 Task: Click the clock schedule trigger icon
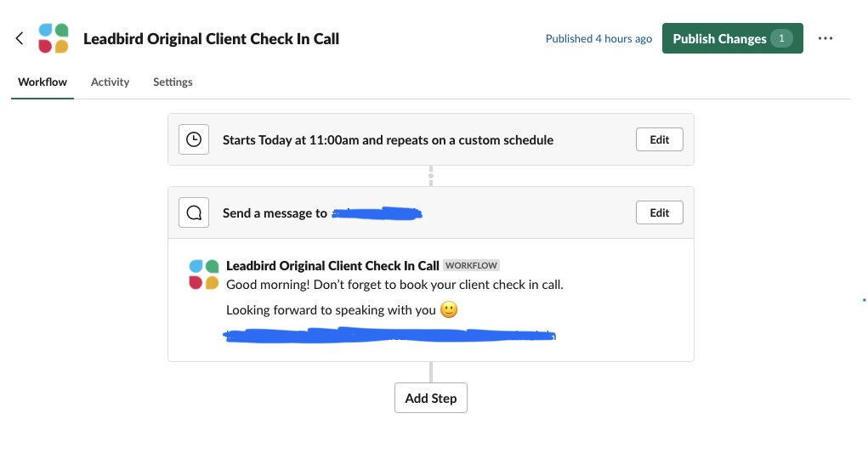[x=194, y=139]
